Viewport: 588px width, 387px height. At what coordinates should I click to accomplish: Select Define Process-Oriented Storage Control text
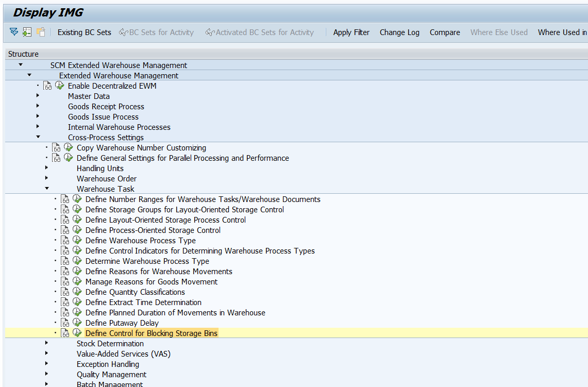click(x=153, y=230)
